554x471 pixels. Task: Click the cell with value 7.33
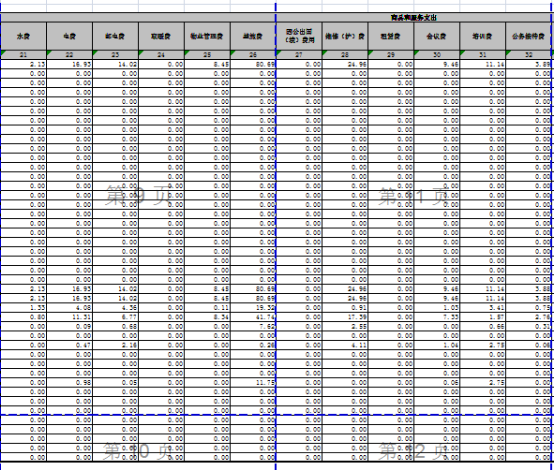(x=437, y=317)
